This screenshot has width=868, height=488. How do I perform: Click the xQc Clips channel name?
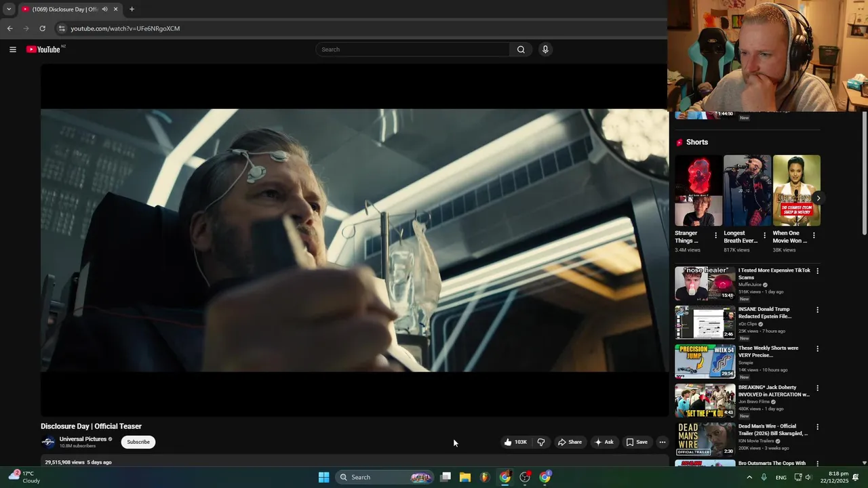(x=747, y=324)
